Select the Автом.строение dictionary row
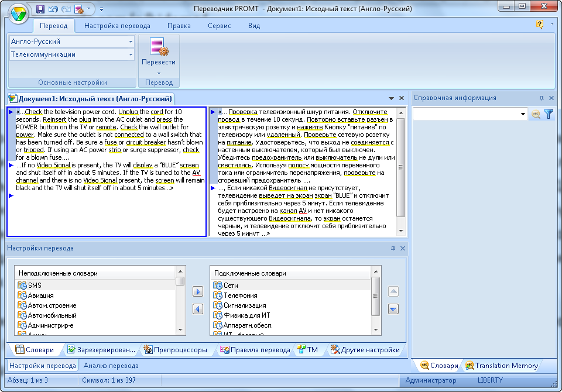562x392 pixels. pyautogui.click(x=95, y=305)
